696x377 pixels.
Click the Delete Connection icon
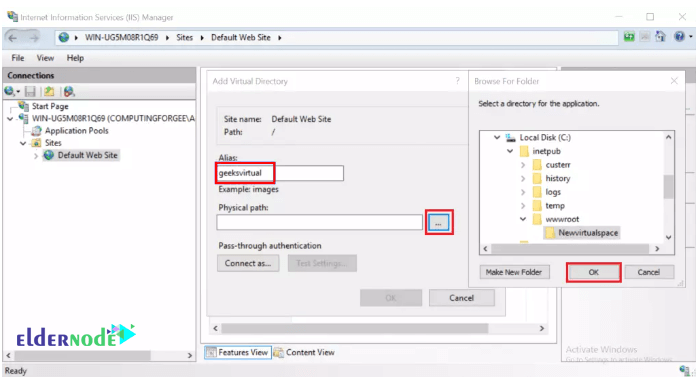(69, 91)
